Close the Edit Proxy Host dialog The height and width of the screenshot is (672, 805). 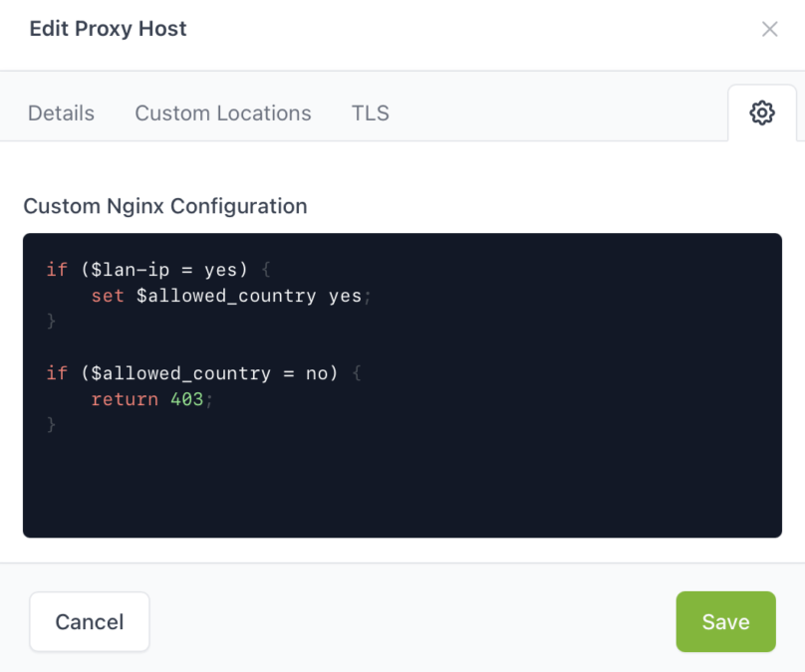[x=769, y=29]
